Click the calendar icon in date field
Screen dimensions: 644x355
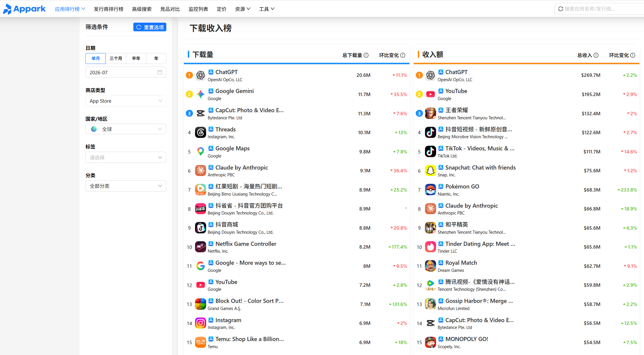coord(160,72)
